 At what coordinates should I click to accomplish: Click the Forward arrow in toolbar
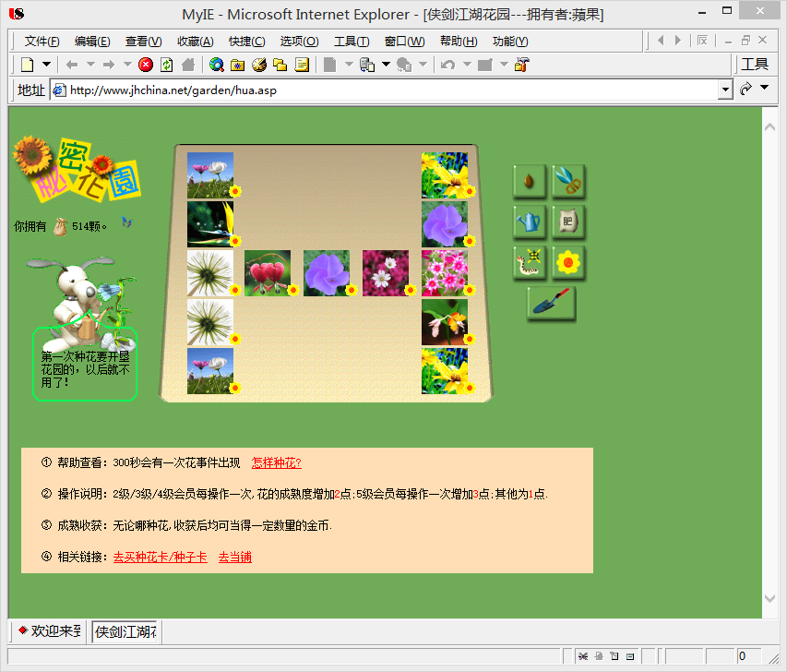[109, 65]
